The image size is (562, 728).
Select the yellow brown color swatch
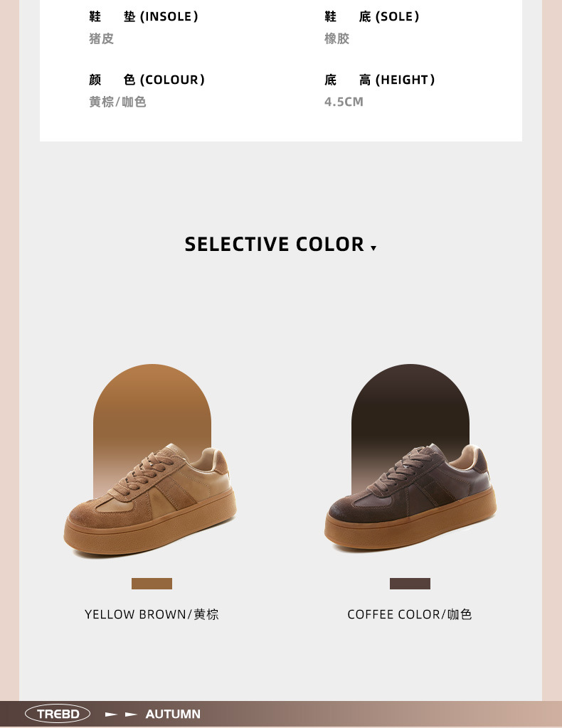coord(152,584)
